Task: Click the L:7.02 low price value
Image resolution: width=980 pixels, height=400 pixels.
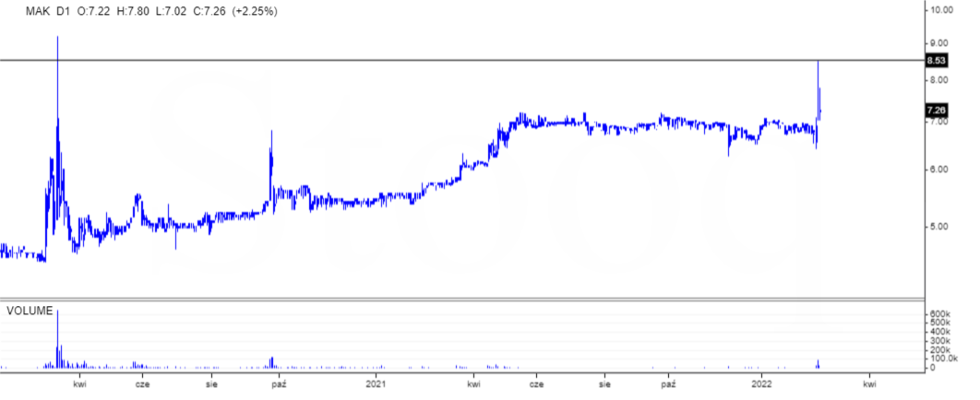Action: (171, 11)
